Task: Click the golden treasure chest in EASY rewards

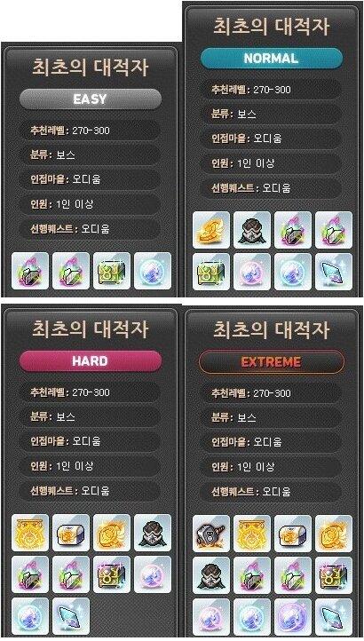Action: [112, 271]
